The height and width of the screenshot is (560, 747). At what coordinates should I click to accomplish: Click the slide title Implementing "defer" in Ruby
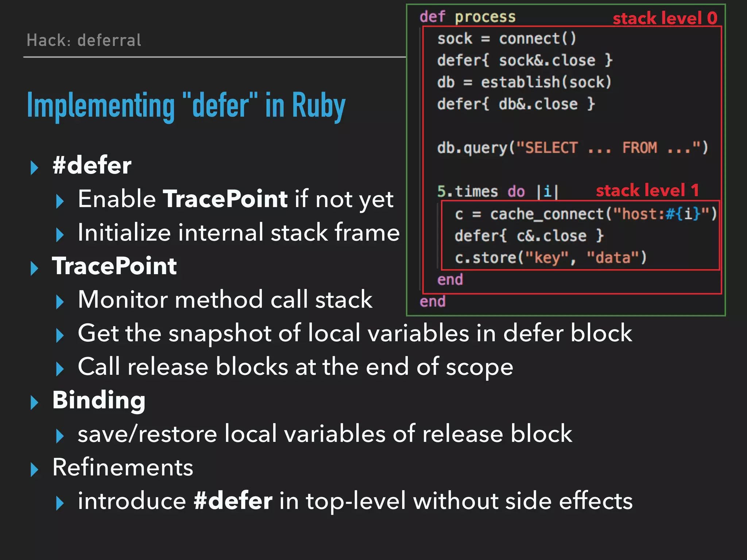186,106
